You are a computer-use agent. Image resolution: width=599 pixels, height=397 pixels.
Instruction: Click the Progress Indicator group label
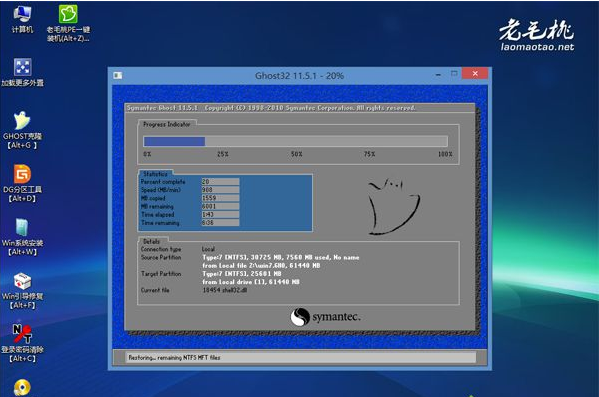point(167,124)
